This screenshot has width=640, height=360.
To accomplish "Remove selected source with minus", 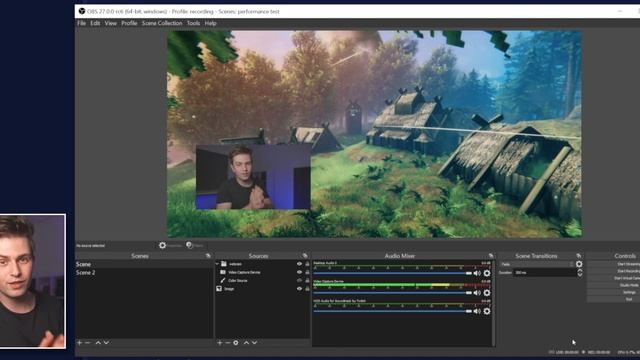I will point(227,343).
